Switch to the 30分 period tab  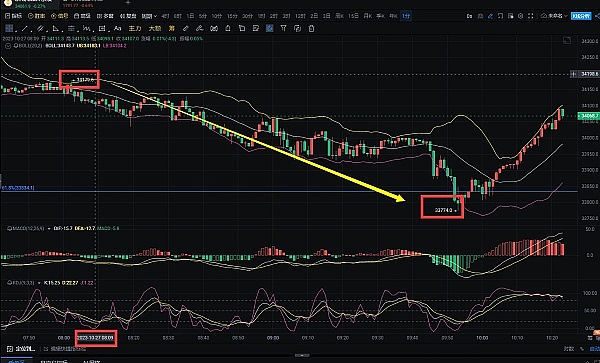click(248, 16)
